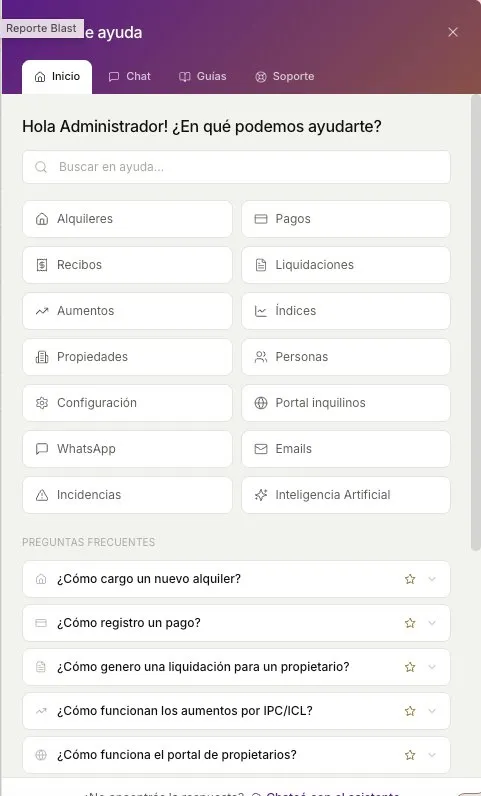
Task: Open the Portal inquilinos globe category
Action: [346, 403]
